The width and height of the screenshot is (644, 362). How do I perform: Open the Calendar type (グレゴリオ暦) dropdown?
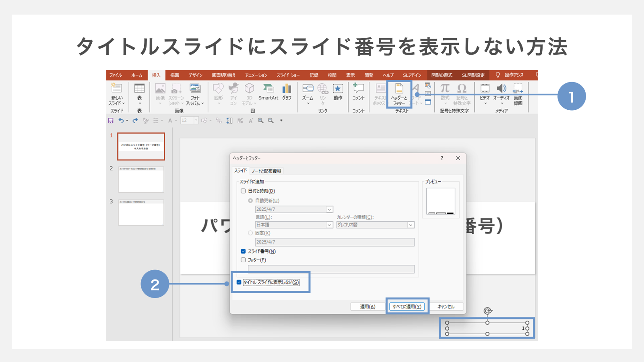410,225
